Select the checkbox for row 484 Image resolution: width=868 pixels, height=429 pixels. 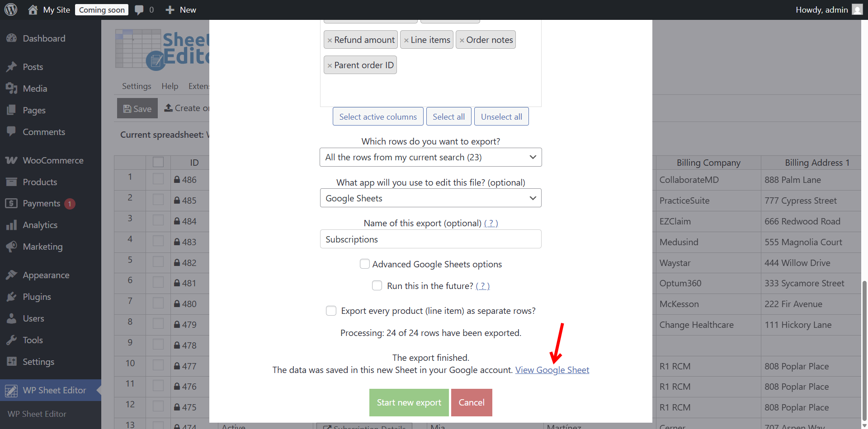click(158, 220)
